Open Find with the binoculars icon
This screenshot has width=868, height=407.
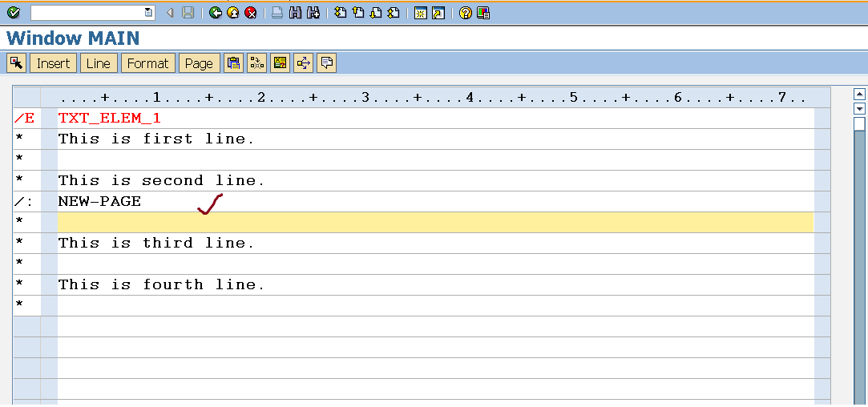click(296, 12)
